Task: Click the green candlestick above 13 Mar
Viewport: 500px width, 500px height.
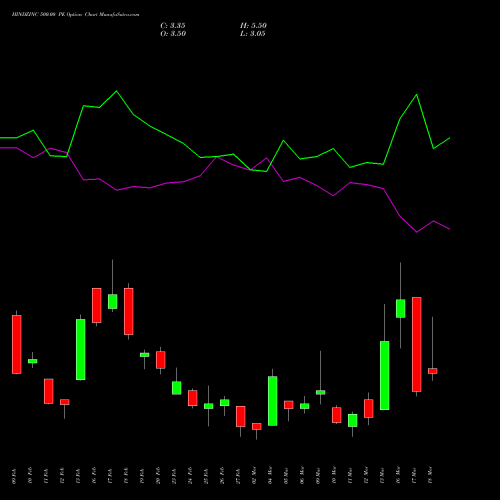Action: pos(385,375)
